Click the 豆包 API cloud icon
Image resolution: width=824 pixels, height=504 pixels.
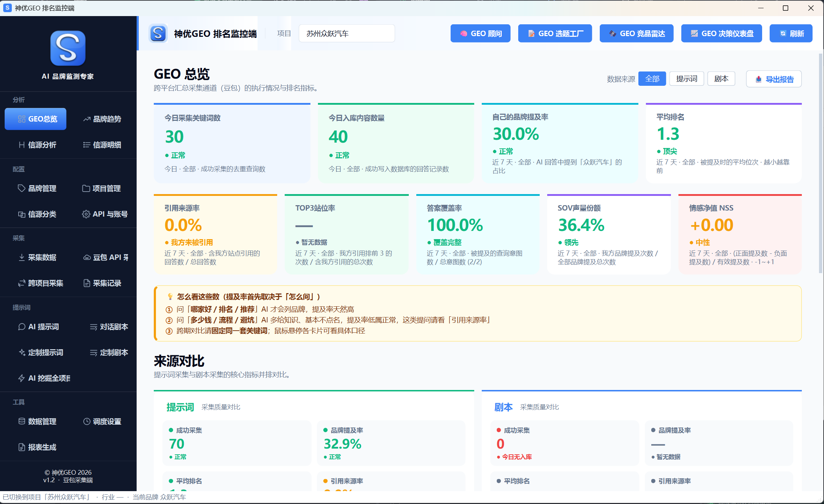tap(87, 257)
